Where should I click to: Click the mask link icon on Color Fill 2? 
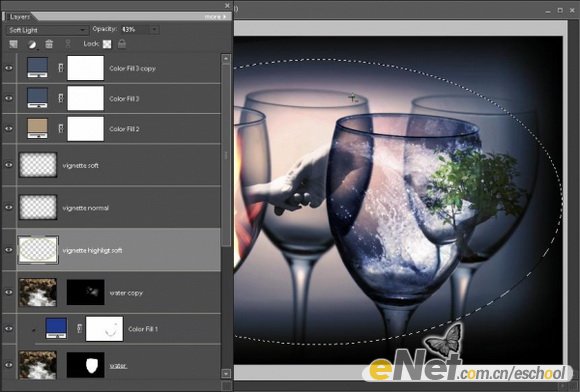point(61,128)
